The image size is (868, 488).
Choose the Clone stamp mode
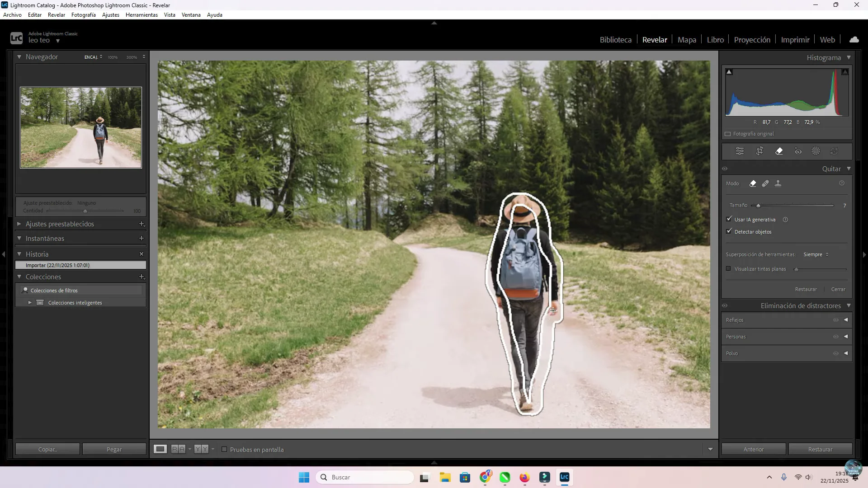click(778, 183)
